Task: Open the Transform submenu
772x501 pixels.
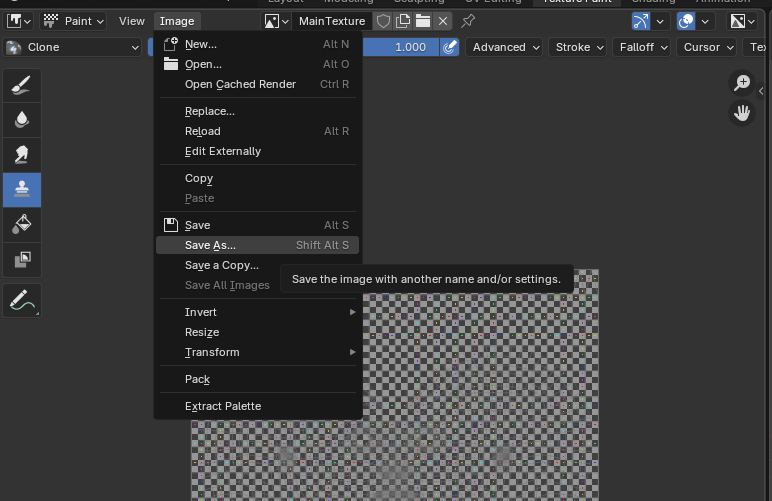Action: click(257, 352)
